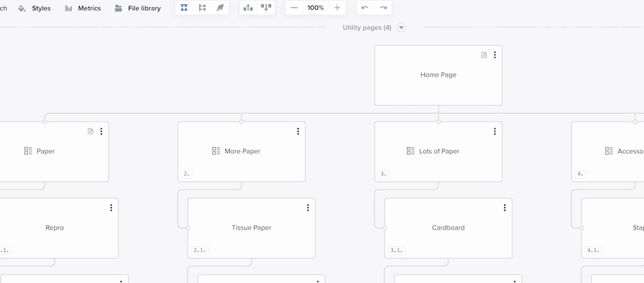644x283 pixels.
Task: Select the leaf-shaped view icon
Action: 220,8
